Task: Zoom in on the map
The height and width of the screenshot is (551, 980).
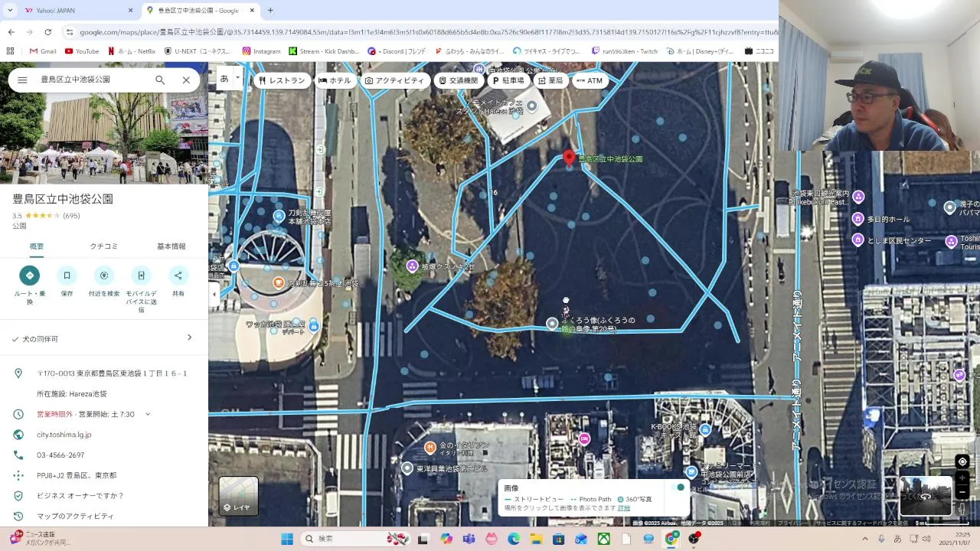Action: click(x=962, y=478)
